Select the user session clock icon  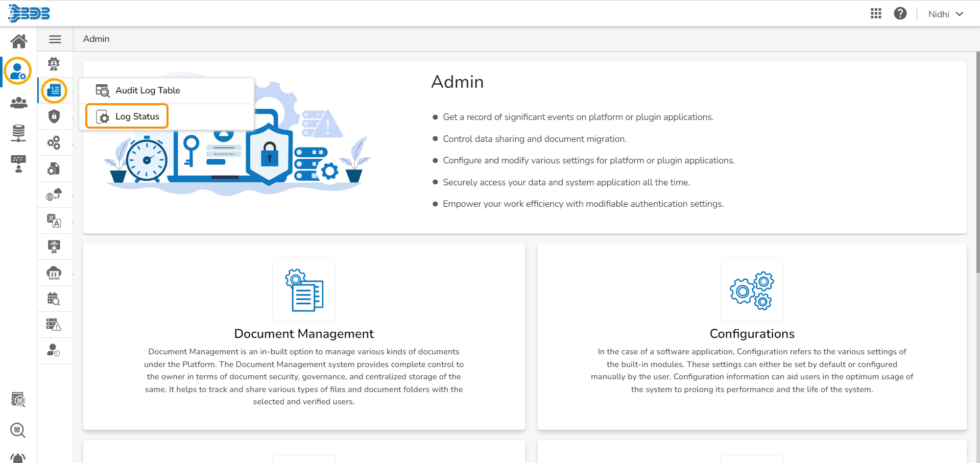pos(55,351)
